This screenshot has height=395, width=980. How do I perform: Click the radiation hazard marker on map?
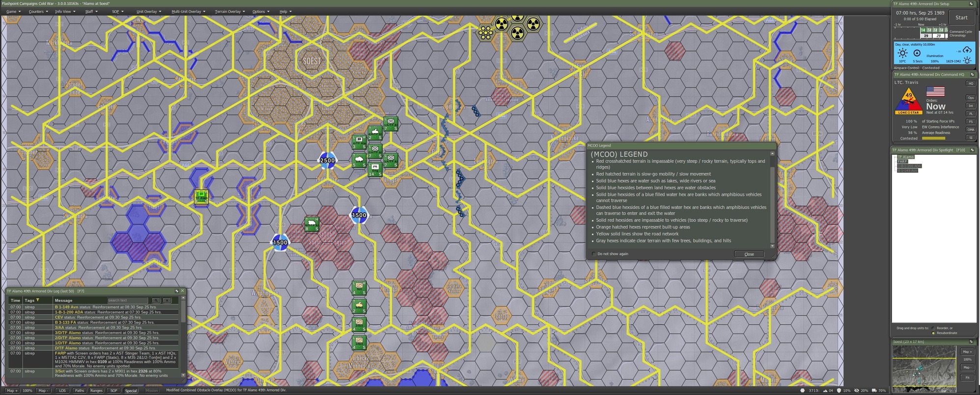click(501, 24)
